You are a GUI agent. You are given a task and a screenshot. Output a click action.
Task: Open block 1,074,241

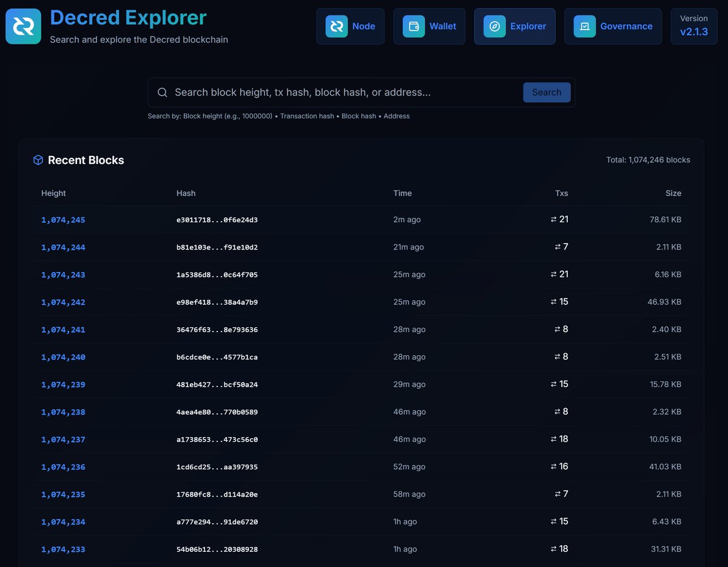click(63, 330)
